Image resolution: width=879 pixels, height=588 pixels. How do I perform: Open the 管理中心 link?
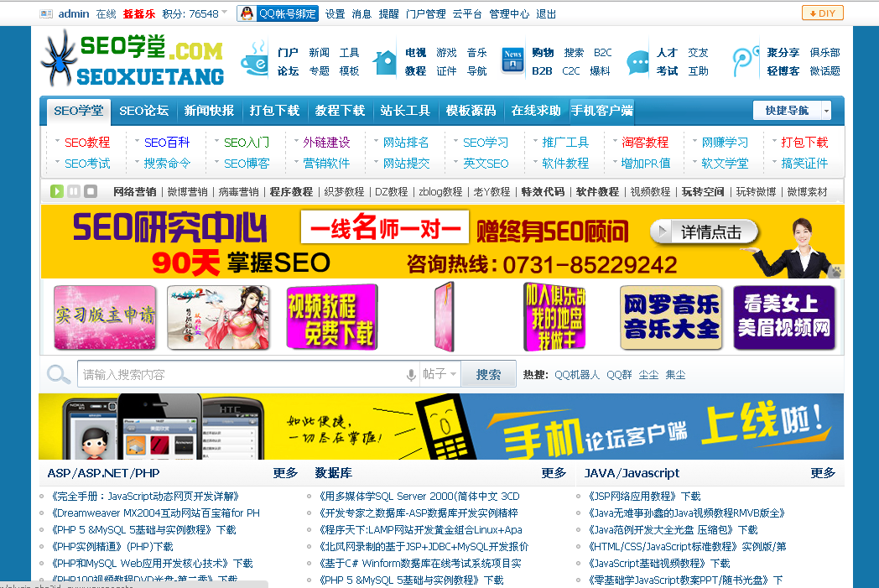pyautogui.click(x=509, y=14)
